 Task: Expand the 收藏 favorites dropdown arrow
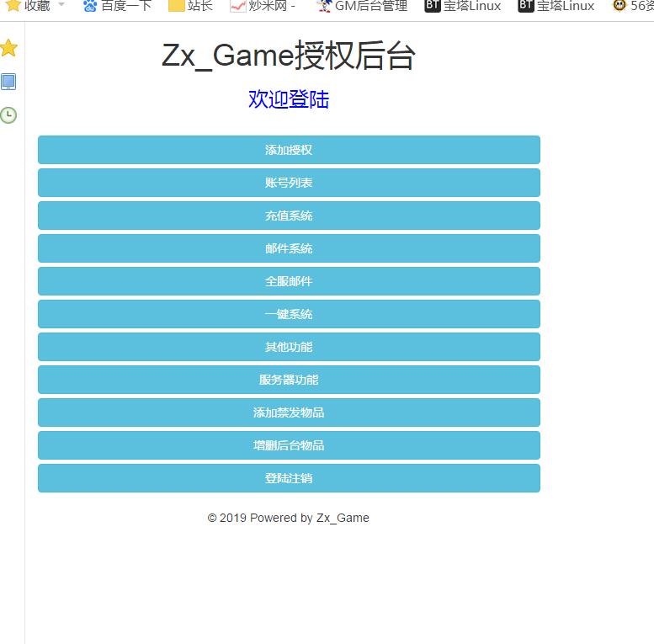61,5
